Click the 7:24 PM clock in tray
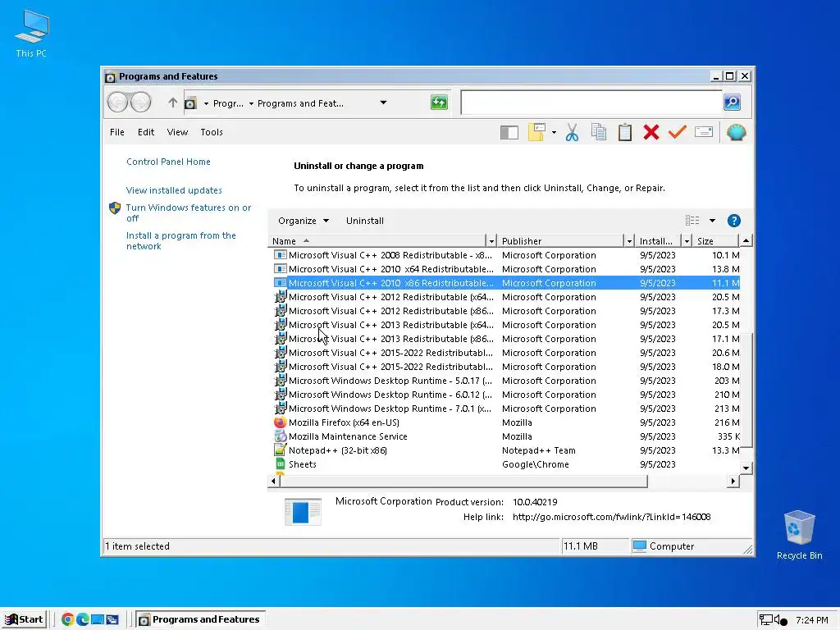840x630 pixels. pyautogui.click(x=811, y=620)
